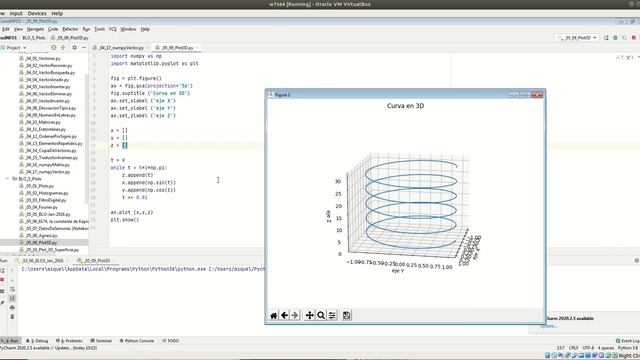This screenshot has height=360, width=640.
Task: Click the print icon in Run panel
Action: click(x=12, y=307)
